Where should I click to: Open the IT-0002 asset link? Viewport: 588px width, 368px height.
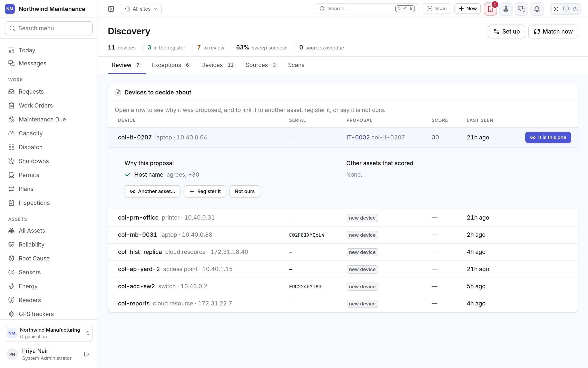coord(358,137)
